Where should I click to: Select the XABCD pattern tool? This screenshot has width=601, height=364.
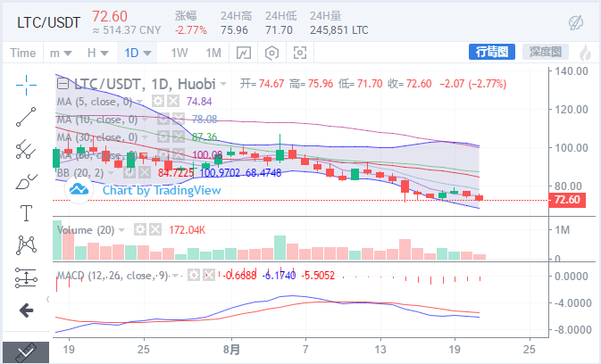click(26, 245)
